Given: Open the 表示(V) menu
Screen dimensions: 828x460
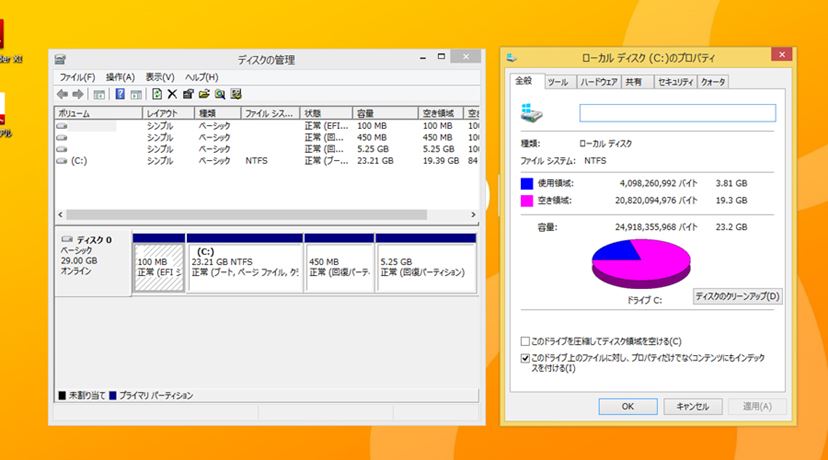Looking at the screenshot, I should click(x=160, y=77).
